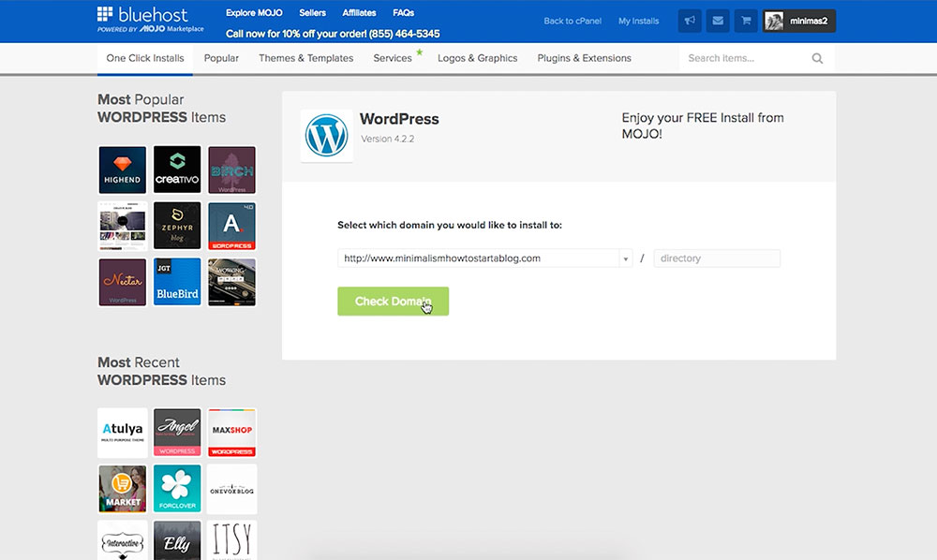Click the search magnifier icon
This screenshot has width=937, height=560.
point(817,58)
